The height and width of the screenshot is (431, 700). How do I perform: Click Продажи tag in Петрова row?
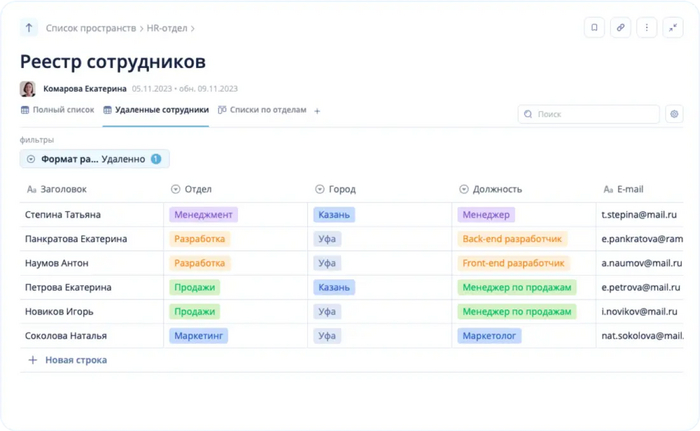pos(195,287)
